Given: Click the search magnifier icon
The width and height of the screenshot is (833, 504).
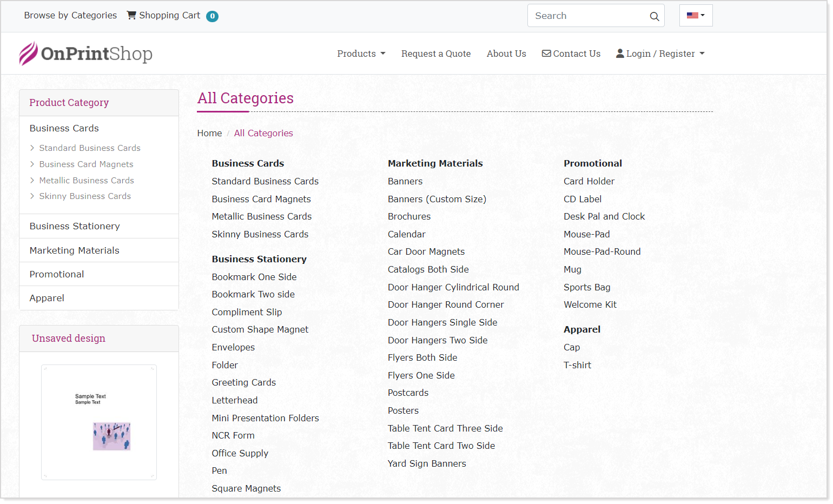Looking at the screenshot, I should pos(654,16).
